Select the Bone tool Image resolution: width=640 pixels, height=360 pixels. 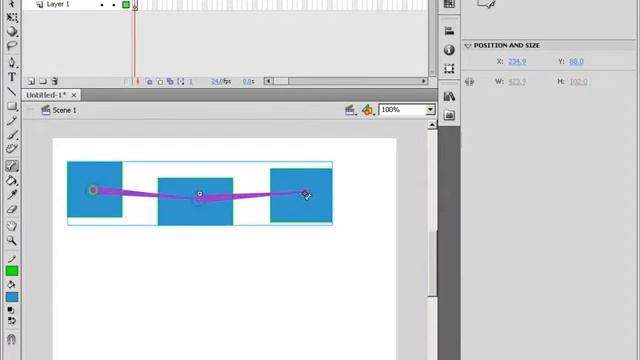pos(12,166)
